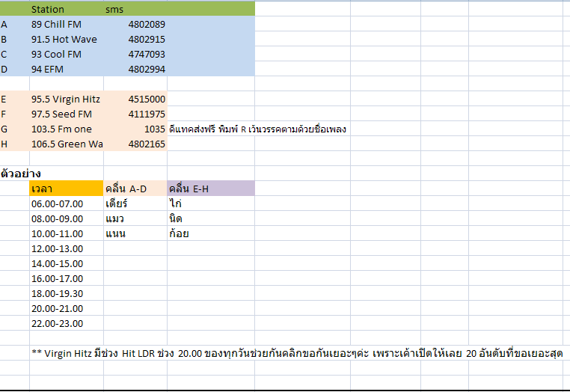Select sms number 4802089
570x392 pixels.
click(x=135, y=24)
